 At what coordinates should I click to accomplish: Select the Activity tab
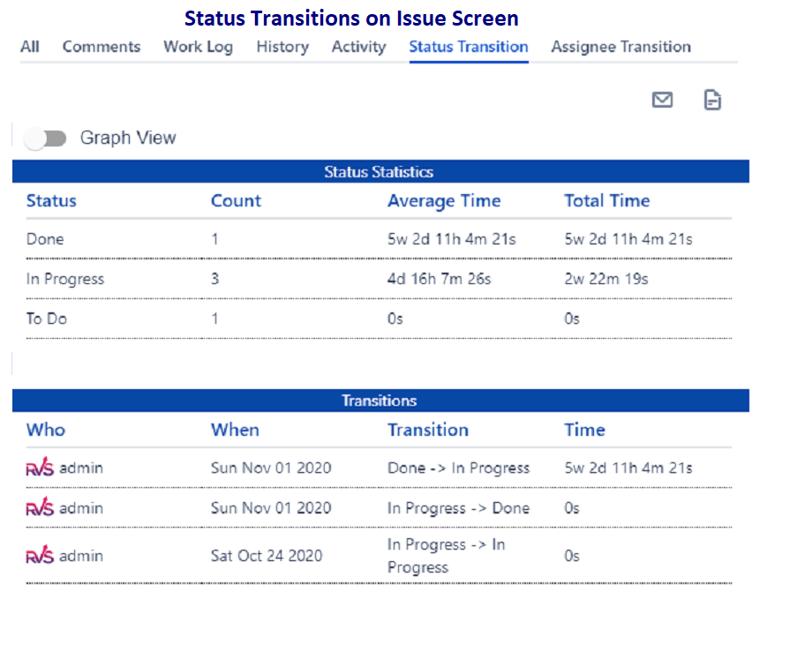(358, 47)
